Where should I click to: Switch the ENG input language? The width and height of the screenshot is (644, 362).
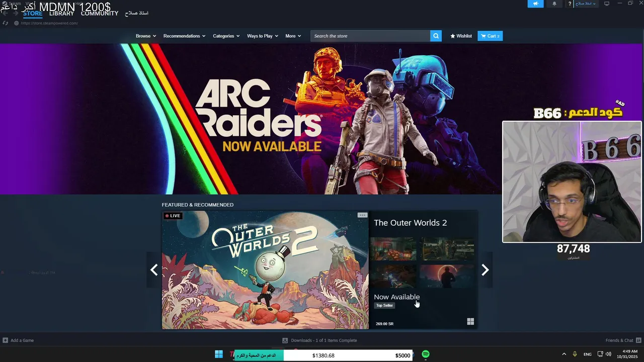coord(588,354)
